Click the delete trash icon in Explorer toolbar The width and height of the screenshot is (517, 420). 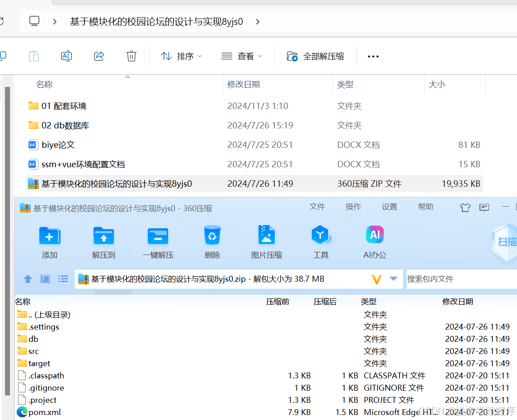point(131,56)
